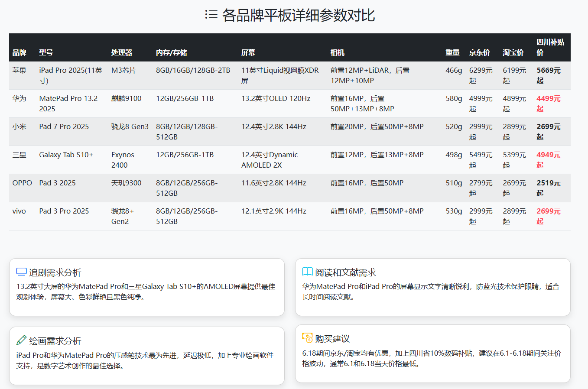Viewport: 588px width, 389px height.
Task: Click the 5669元起 subsidy price
Action: click(549, 75)
